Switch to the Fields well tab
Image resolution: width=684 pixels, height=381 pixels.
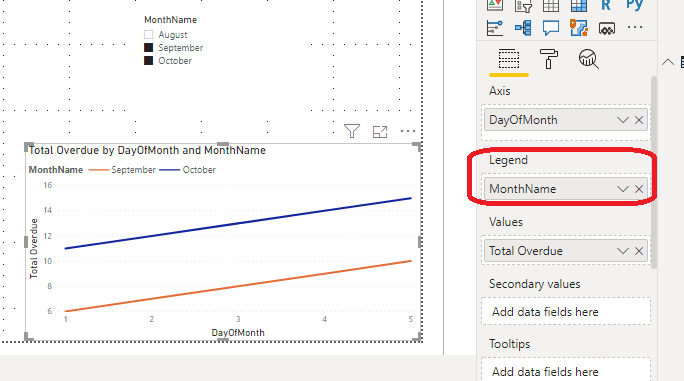[509, 59]
